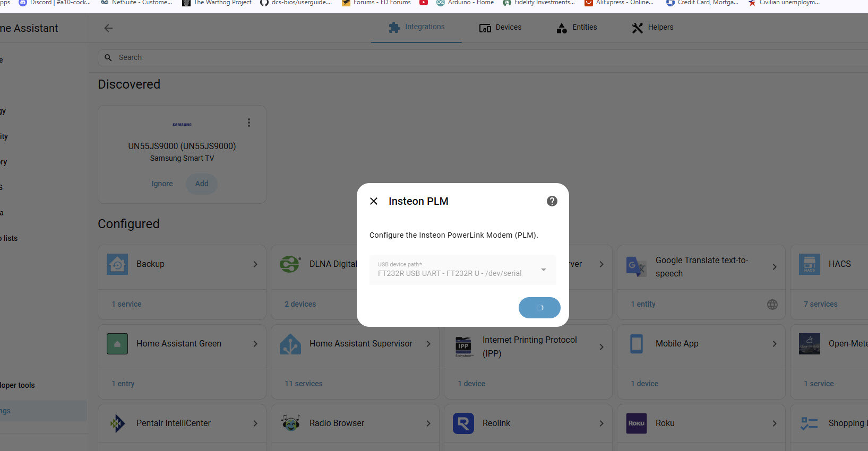Click globe icon on Google Translate card
Image resolution: width=868 pixels, height=451 pixels.
click(772, 305)
